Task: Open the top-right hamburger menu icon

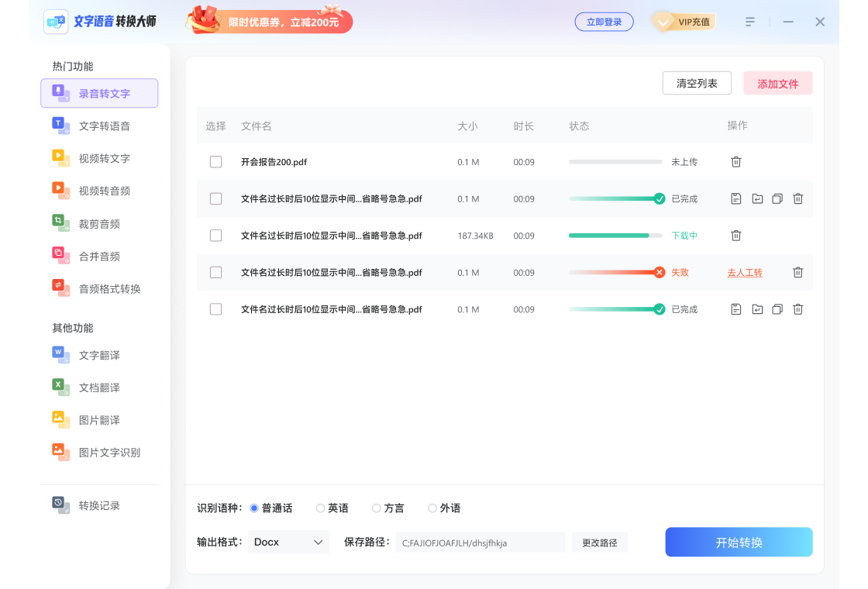Action: point(749,22)
